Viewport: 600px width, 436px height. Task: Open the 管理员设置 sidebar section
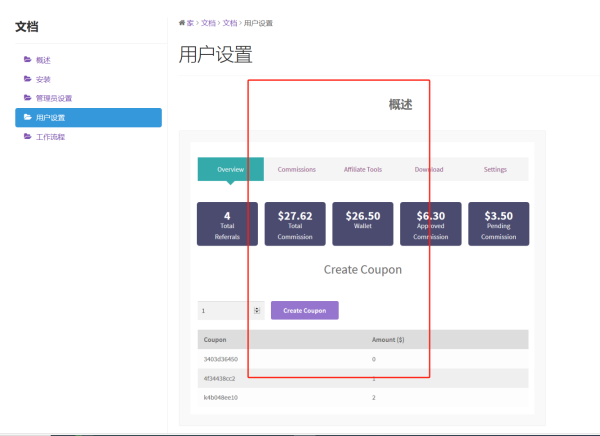(53, 98)
